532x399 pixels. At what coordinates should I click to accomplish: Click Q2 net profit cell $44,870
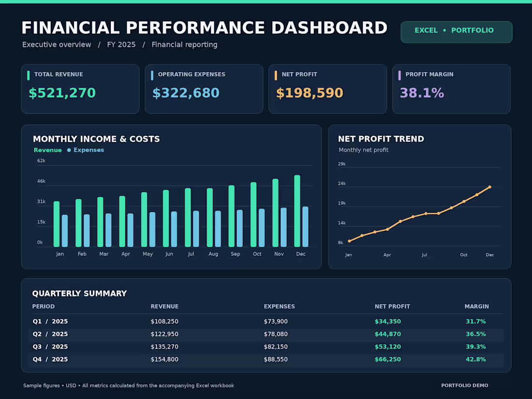[388, 334]
